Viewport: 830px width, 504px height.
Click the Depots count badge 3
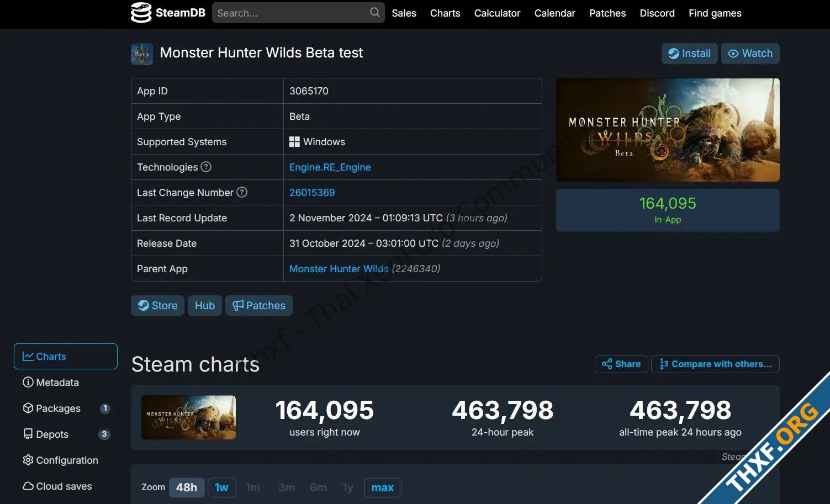click(104, 434)
